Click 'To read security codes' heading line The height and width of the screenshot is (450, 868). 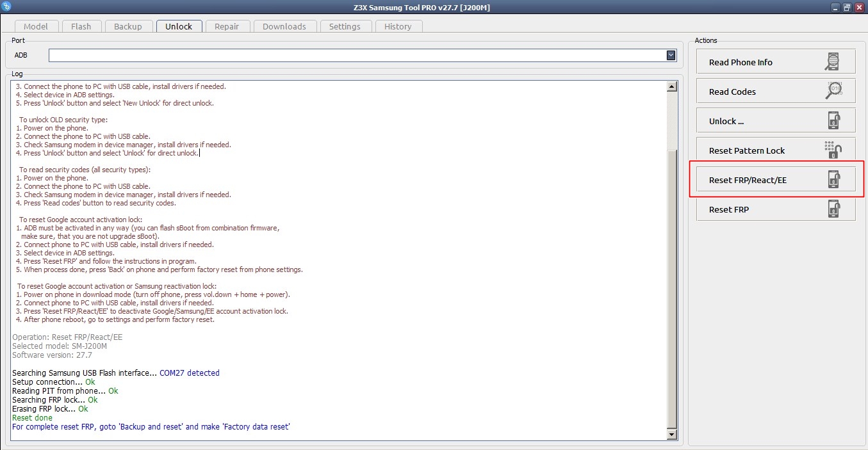(x=85, y=170)
